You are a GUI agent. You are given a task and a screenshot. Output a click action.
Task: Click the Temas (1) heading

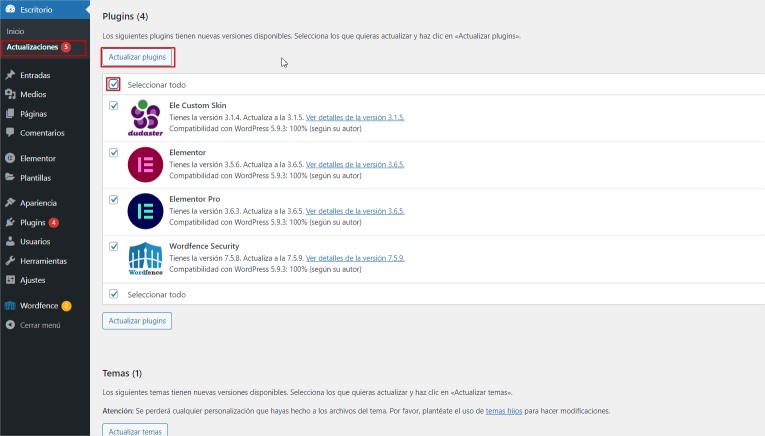(122, 373)
